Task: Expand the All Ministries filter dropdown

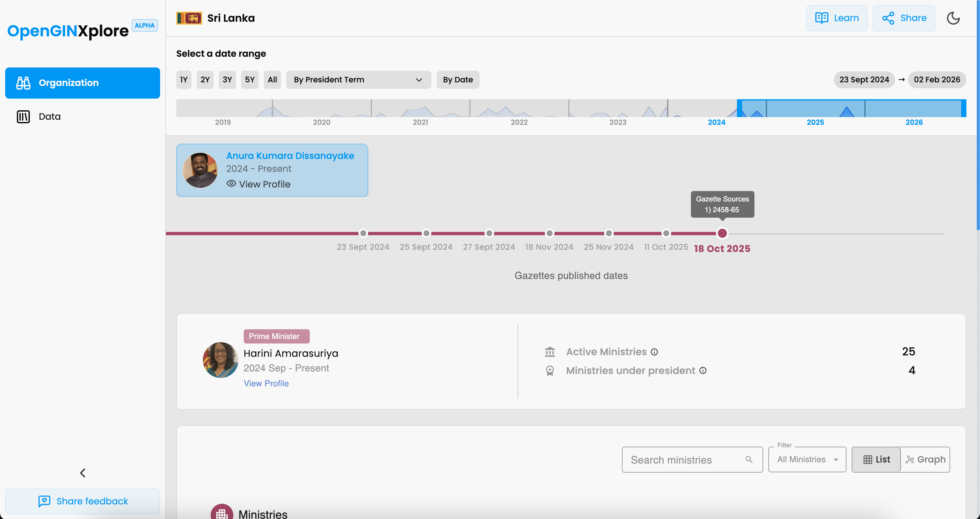Action: (807, 459)
